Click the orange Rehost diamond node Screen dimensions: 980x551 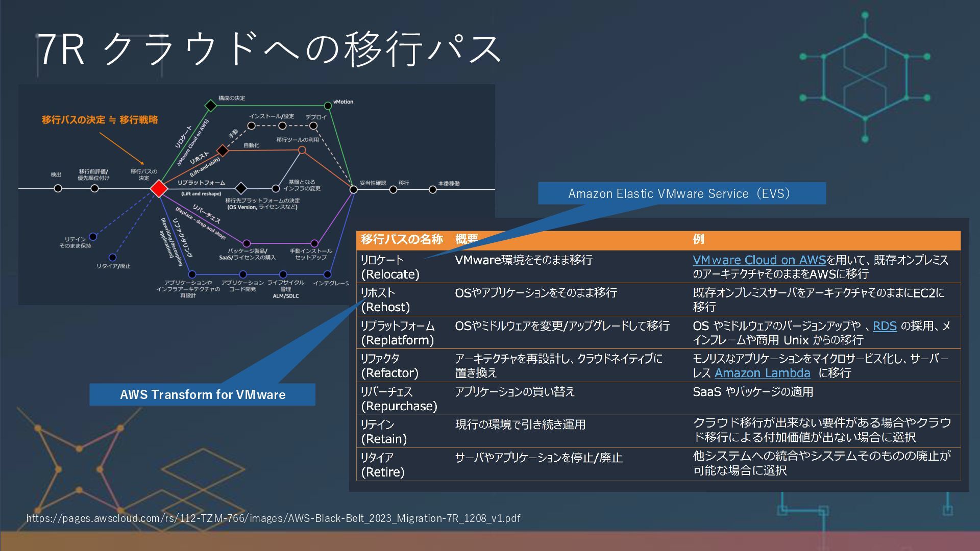pos(223,151)
